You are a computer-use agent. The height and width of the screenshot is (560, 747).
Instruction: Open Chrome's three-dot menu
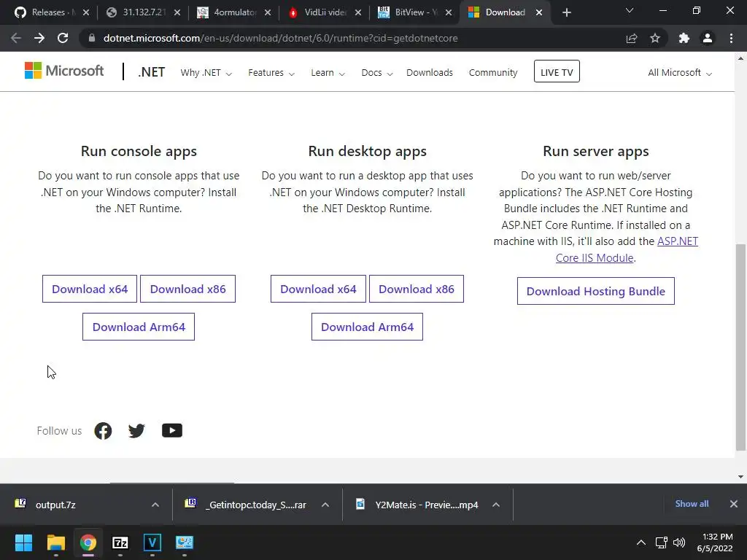point(731,38)
